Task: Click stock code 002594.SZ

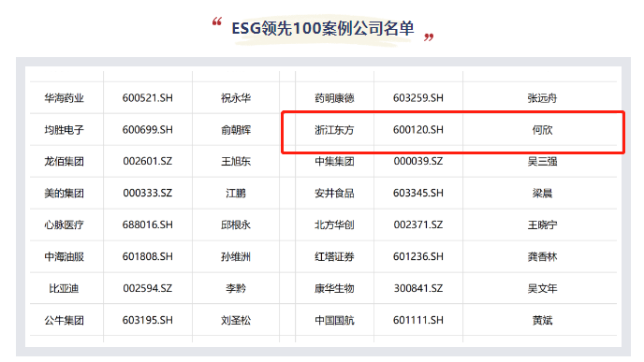Action: click(148, 288)
